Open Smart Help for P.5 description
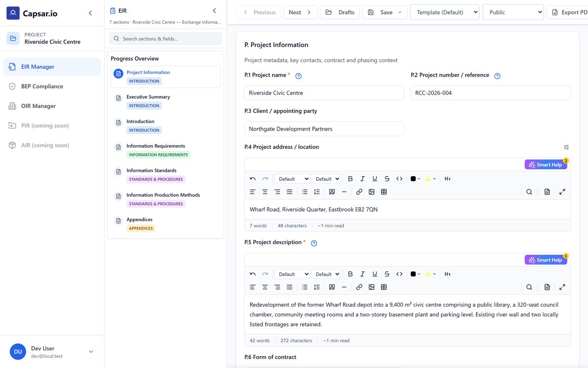The image size is (588, 368). tap(546, 260)
